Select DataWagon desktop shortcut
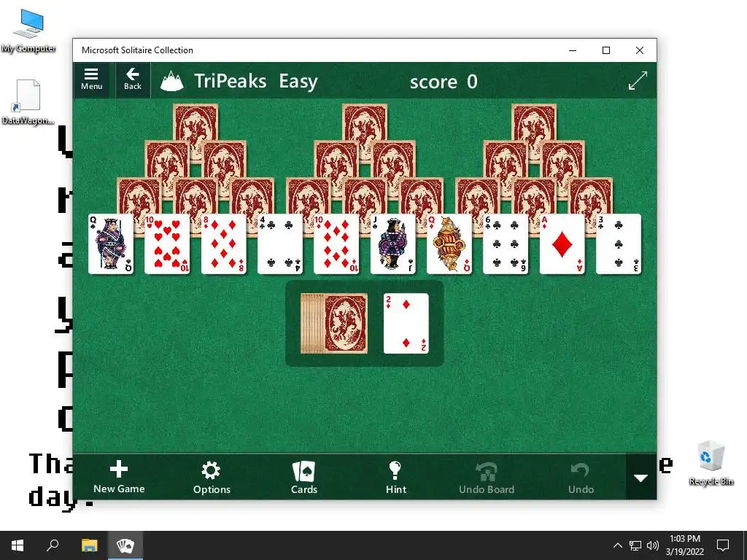 pyautogui.click(x=28, y=102)
